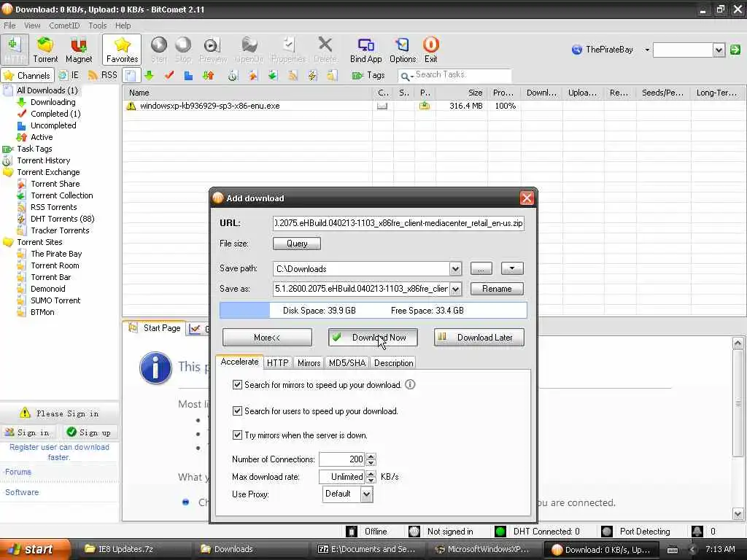The width and height of the screenshot is (747, 560).
Task: Click the IE button in the second toolbar
Action: (x=69, y=75)
